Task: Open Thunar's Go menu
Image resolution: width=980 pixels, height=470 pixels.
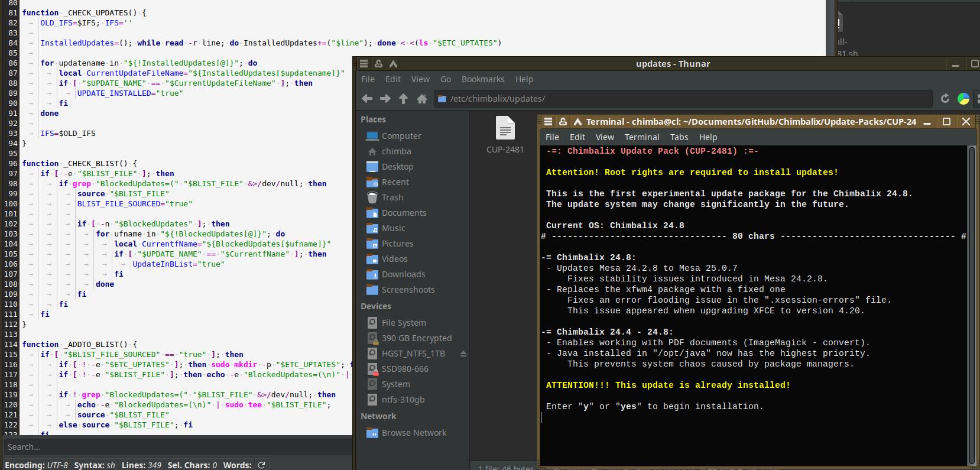Action: coord(446,79)
